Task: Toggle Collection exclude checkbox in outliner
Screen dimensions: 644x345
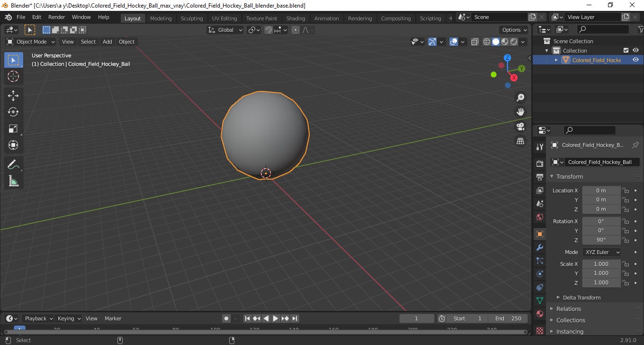Action: point(626,50)
